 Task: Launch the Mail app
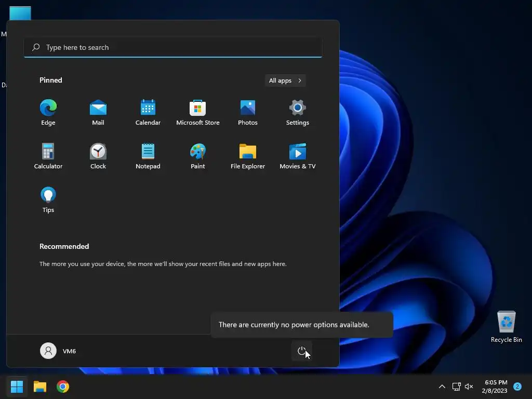(x=98, y=113)
